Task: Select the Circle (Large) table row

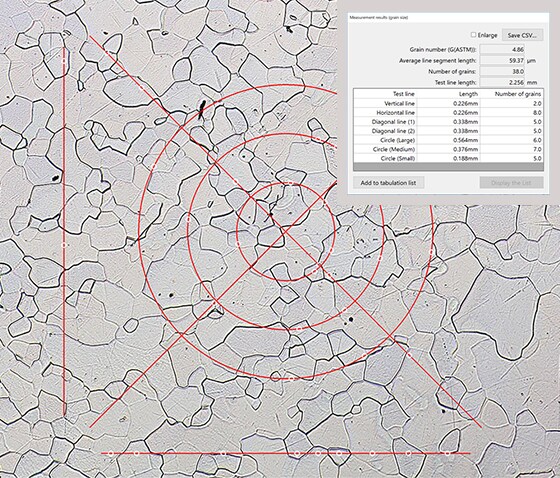Action: pyautogui.click(x=448, y=140)
